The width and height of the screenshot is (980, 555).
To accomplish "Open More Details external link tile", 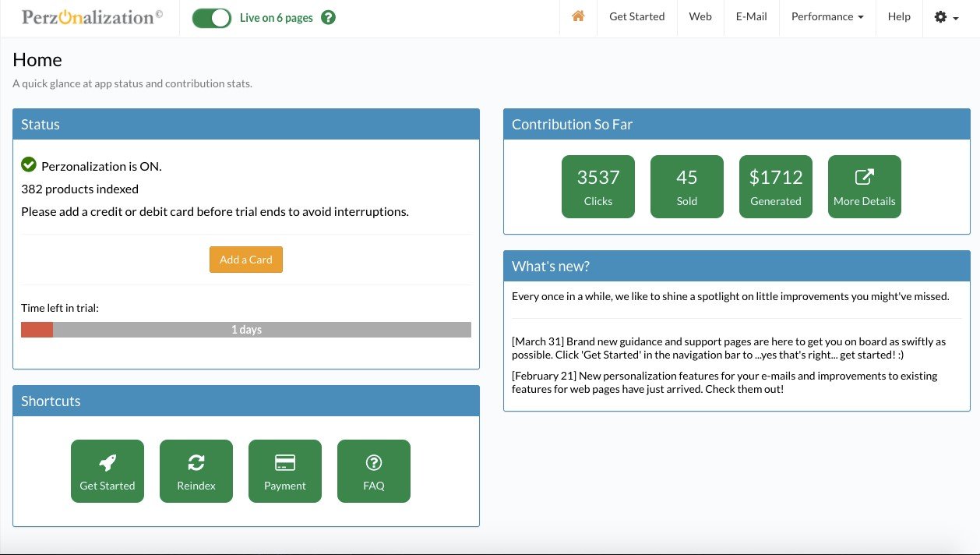I will 865,186.
